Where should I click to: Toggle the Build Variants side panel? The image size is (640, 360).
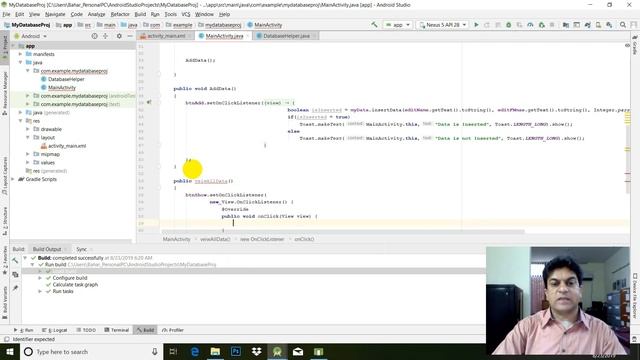(4, 303)
